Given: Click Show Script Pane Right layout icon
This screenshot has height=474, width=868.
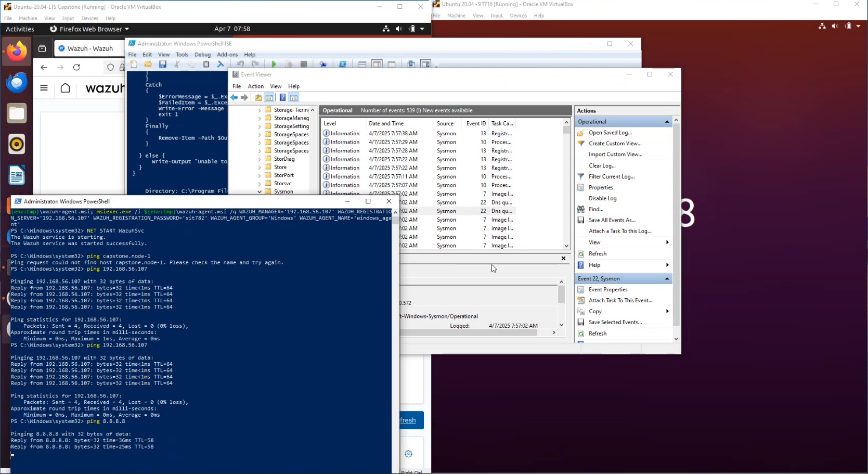Looking at the screenshot, I should click(x=377, y=64).
